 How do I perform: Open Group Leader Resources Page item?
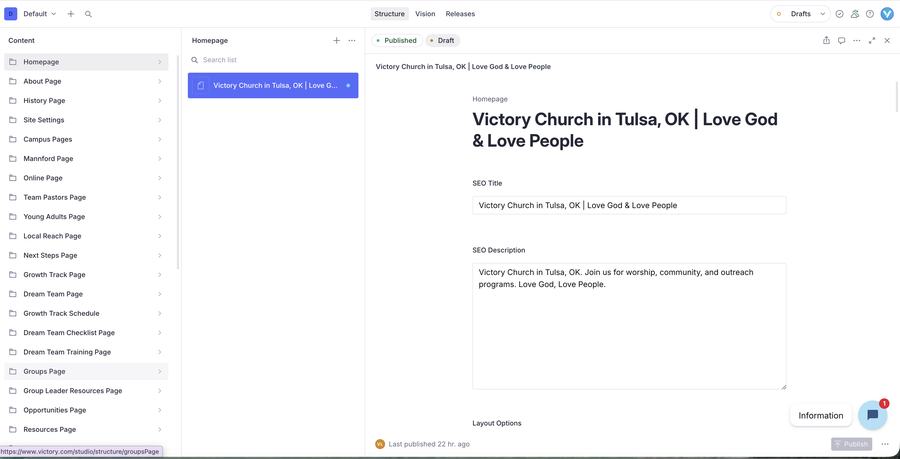(86, 391)
